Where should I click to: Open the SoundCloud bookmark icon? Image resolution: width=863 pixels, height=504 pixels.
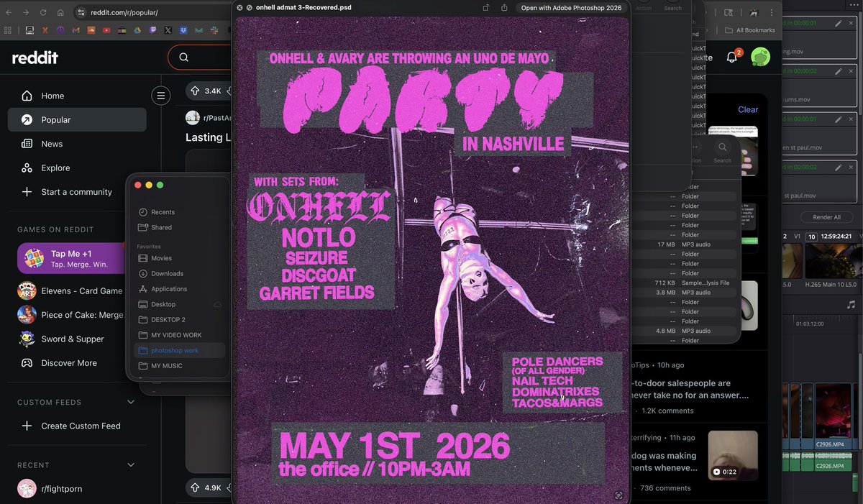click(x=91, y=30)
